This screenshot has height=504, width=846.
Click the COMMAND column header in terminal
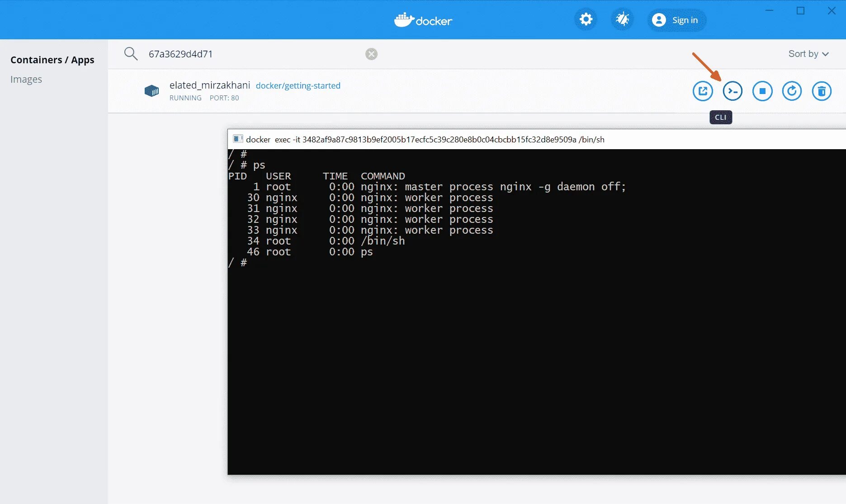click(x=383, y=176)
